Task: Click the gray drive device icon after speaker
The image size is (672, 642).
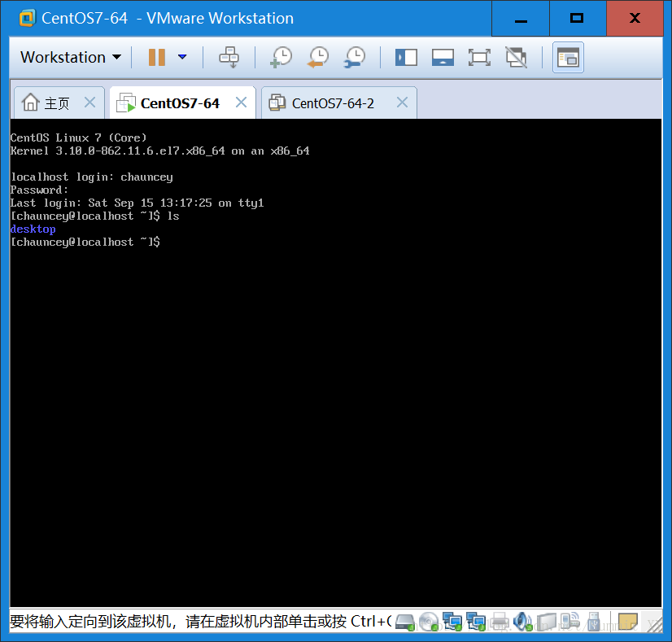Action: coord(547,622)
